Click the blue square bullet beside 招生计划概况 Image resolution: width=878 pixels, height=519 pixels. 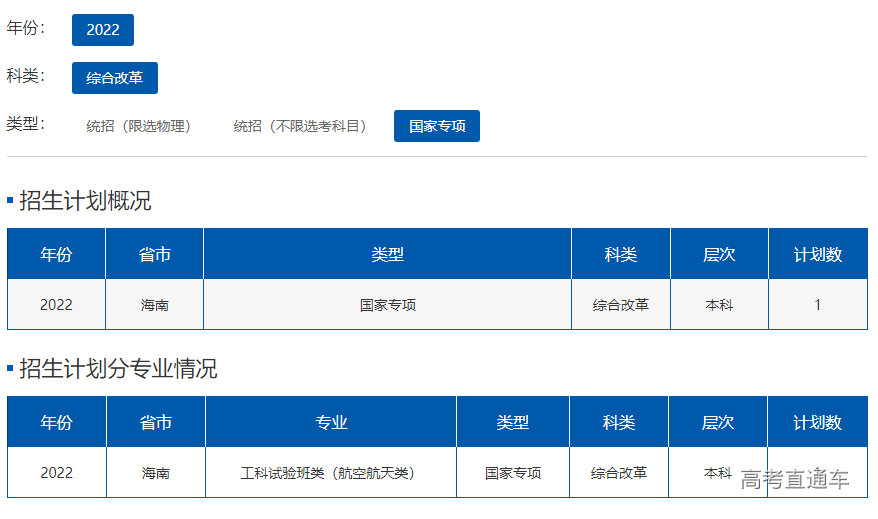pyautogui.click(x=10, y=201)
